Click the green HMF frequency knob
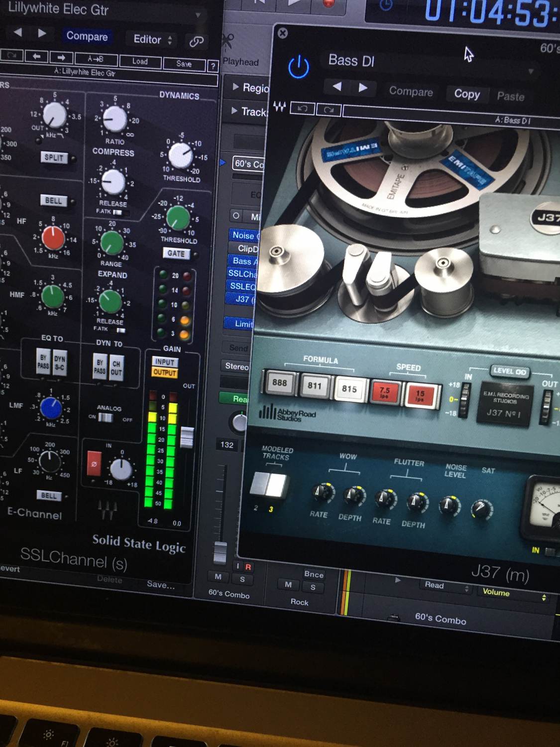Image resolution: width=560 pixels, height=747 pixels. (53, 296)
